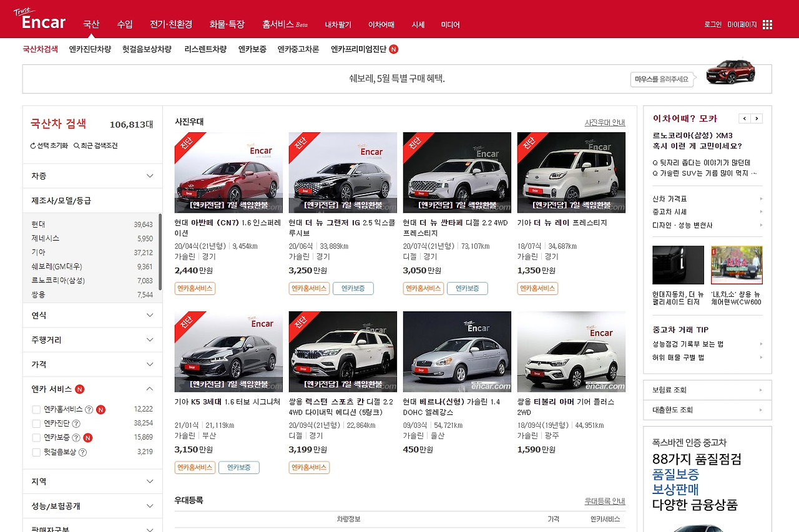Click 엔카보증 badge on 더 뉴 싼타페 listing
The image size is (799, 532).
pos(467,288)
